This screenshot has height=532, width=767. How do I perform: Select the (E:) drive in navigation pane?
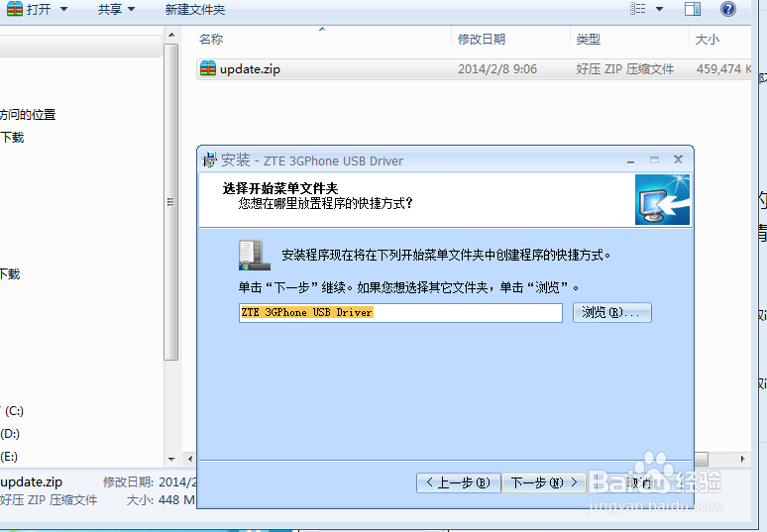point(9,457)
